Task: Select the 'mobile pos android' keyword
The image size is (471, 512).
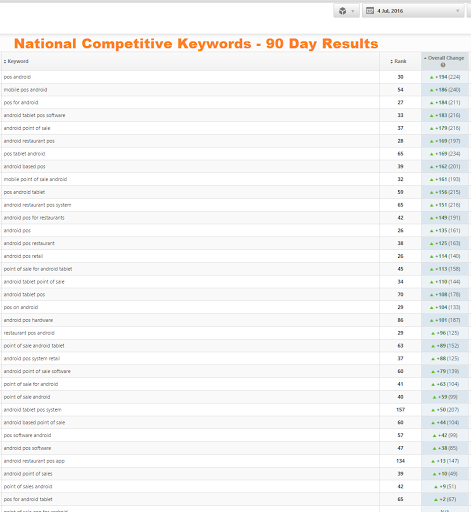Action: click(x=25, y=90)
